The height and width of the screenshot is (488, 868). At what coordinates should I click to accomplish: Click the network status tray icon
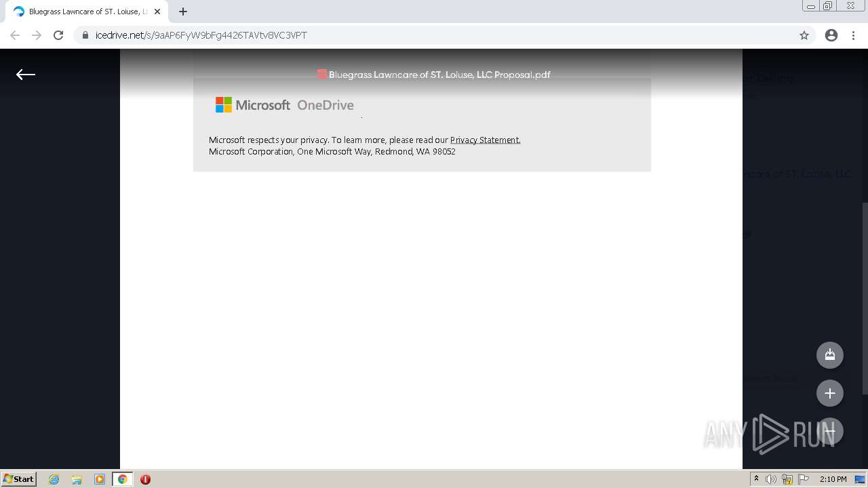787,479
